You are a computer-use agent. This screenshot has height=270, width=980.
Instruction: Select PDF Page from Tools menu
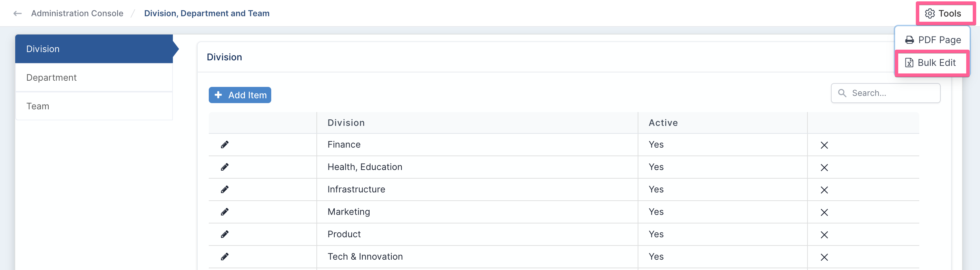click(933, 40)
